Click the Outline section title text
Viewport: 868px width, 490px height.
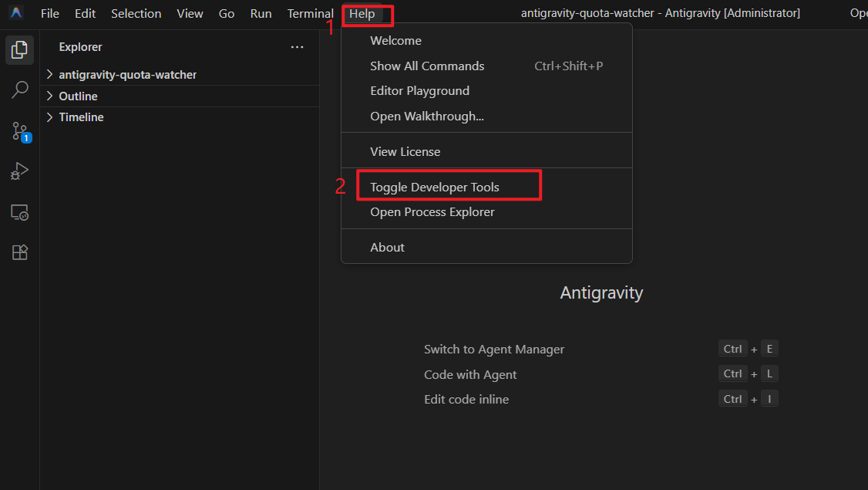[x=78, y=96]
